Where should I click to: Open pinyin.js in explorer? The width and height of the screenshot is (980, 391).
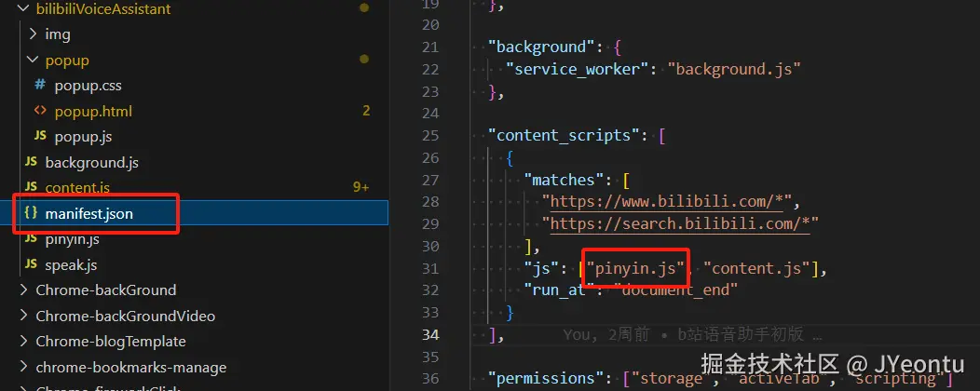(72, 239)
